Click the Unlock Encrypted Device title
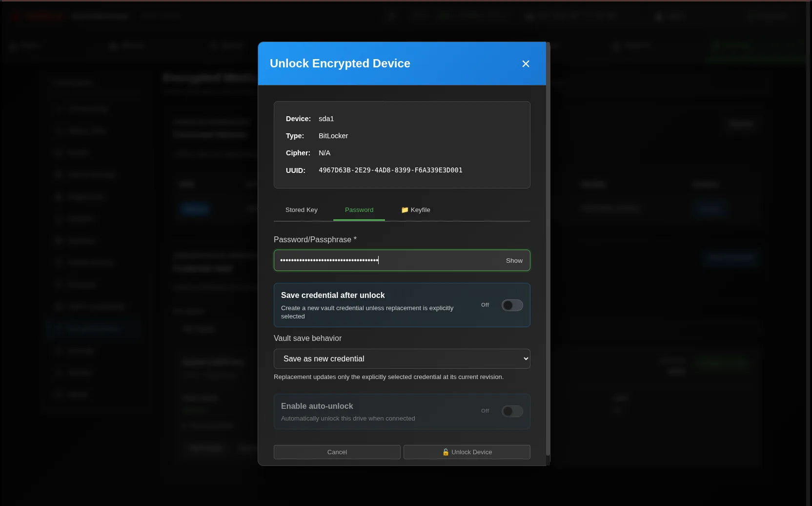This screenshot has height=506, width=812. pyautogui.click(x=340, y=63)
